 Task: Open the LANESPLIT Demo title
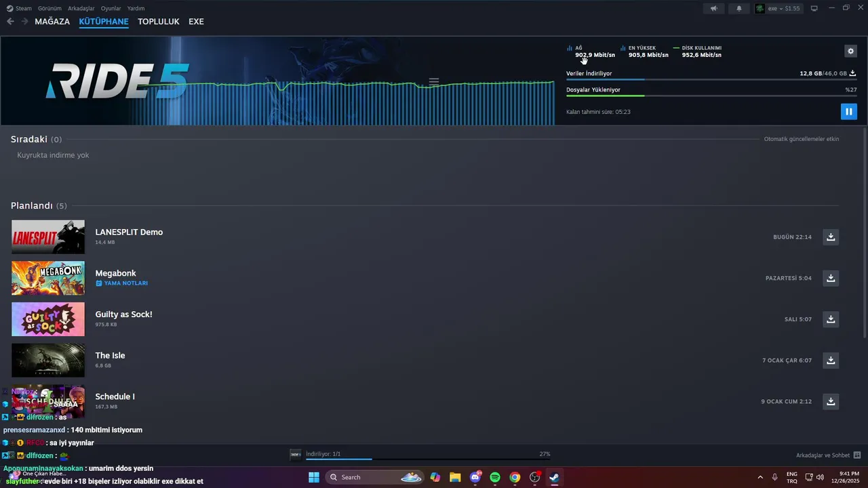[x=129, y=232]
